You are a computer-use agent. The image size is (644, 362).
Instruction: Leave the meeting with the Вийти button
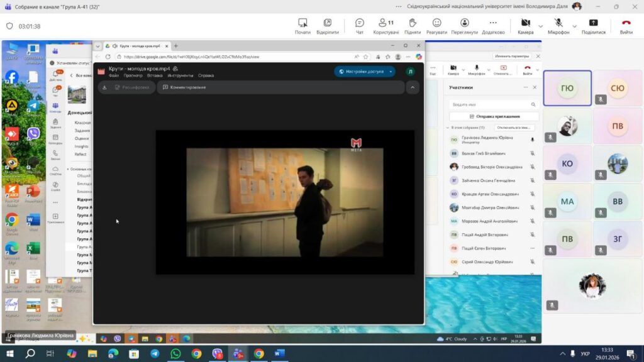click(626, 25)
